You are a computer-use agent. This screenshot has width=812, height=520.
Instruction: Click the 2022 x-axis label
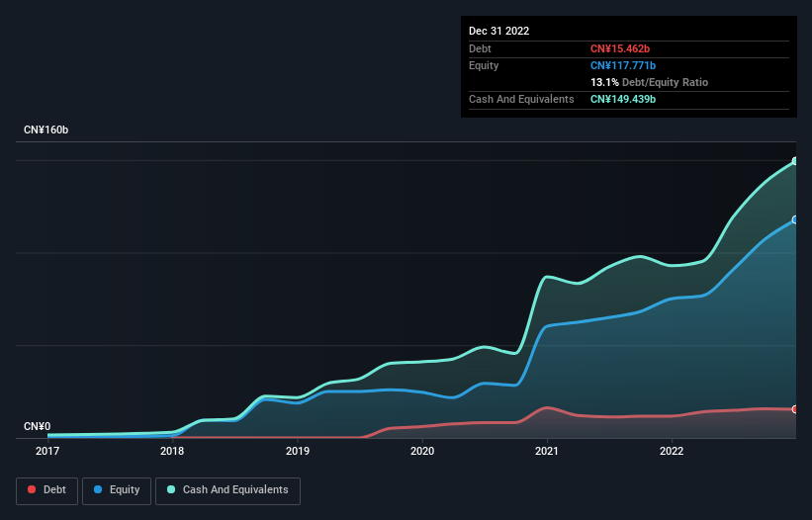pos(672,451)
